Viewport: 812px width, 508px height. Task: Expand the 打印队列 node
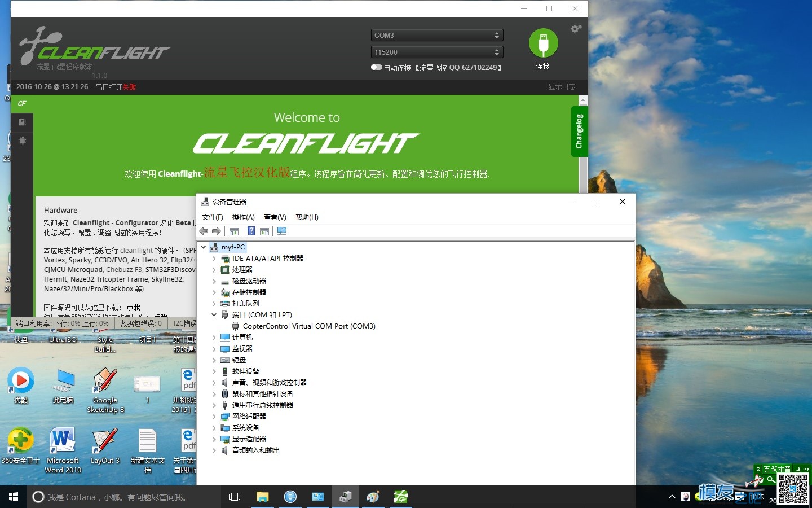click(214, 304)
